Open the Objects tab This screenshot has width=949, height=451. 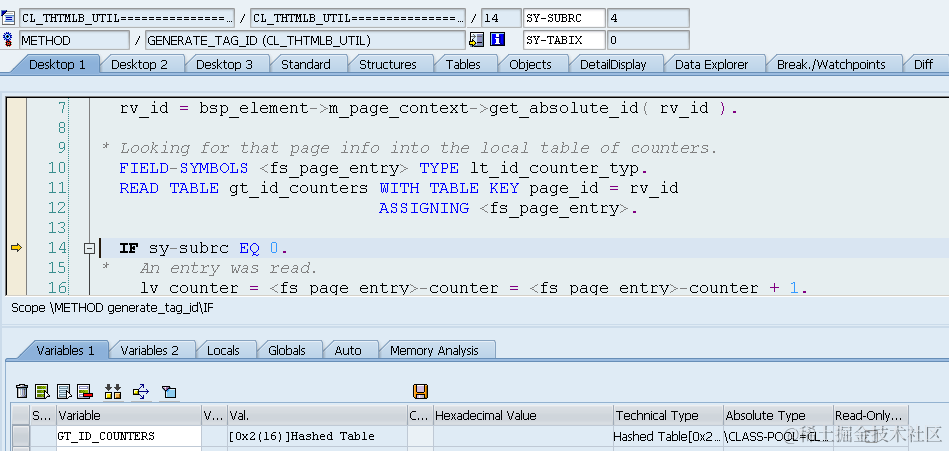click(x=530, y=64)
